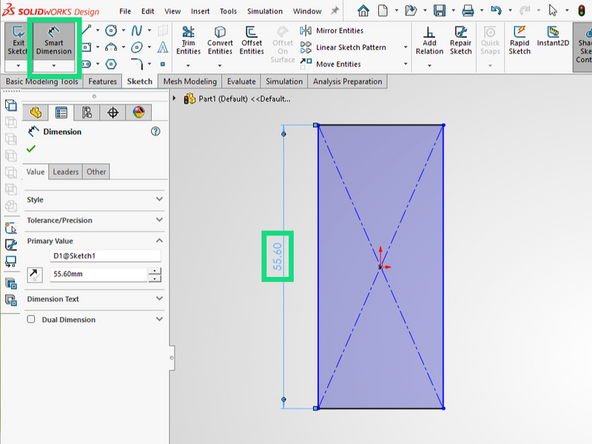Click the Rapid Sketch tool
This screenshot has height=444, width=592.
pos(520,41)
